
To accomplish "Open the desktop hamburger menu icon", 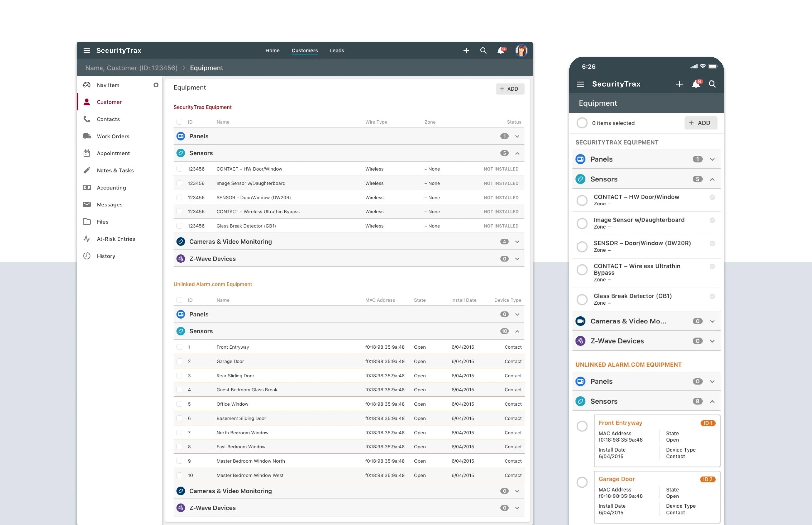I will point(87,50).
